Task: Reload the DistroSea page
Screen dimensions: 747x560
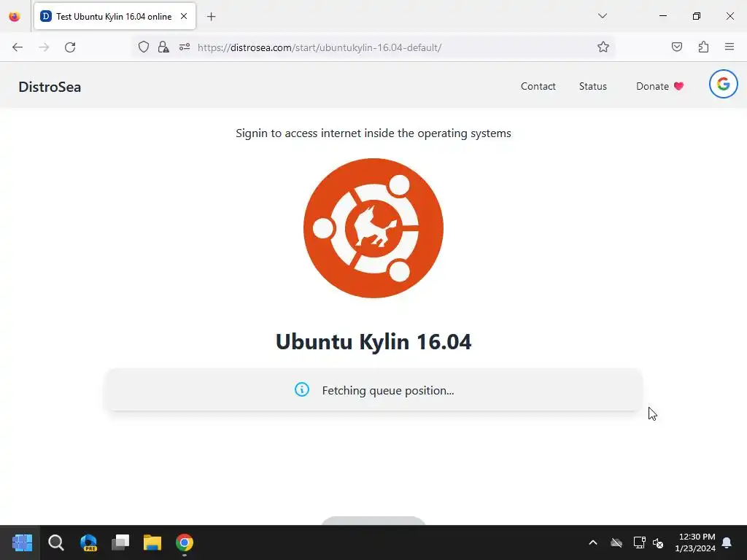Action: click(x=70, y=47)
